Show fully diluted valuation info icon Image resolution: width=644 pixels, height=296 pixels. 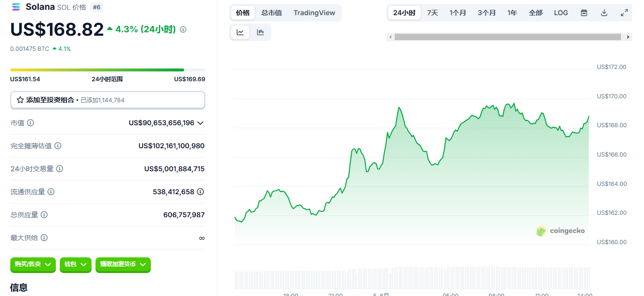(58, 146)
